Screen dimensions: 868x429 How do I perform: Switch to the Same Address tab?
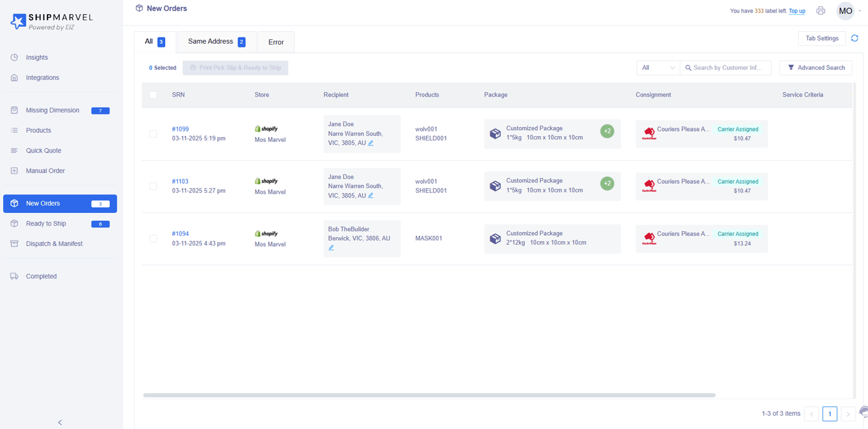[x=216, y=42]
